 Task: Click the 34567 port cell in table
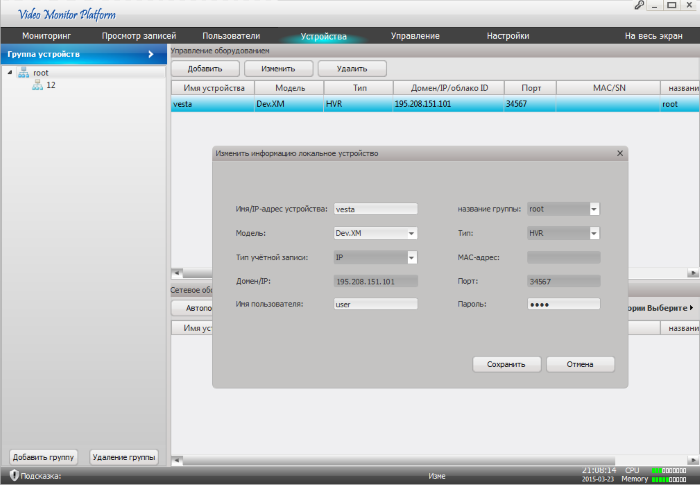pos(530,104)
